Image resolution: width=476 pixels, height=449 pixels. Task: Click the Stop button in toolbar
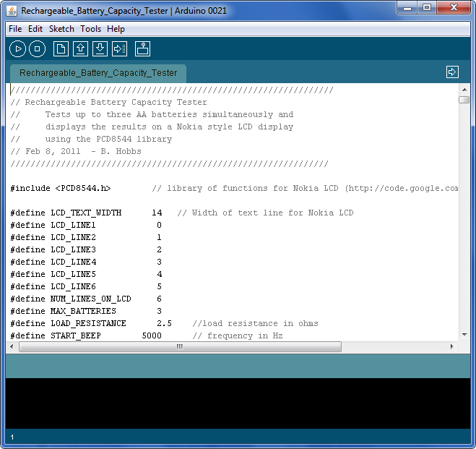[x=37, y=48]
